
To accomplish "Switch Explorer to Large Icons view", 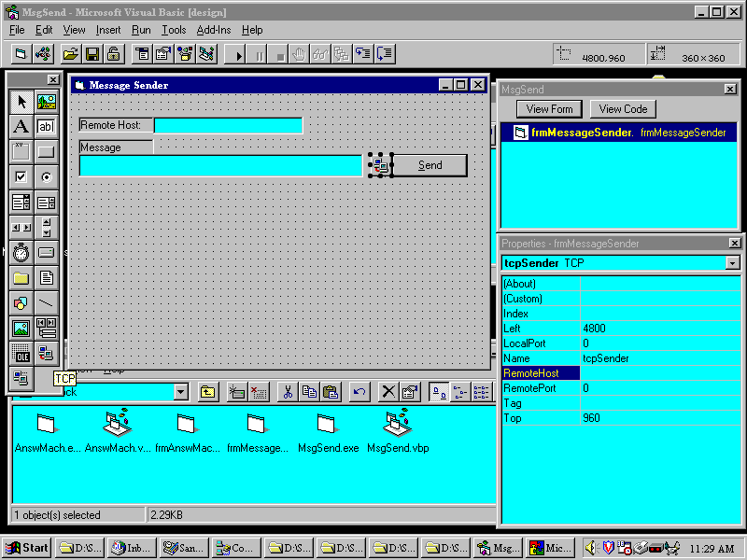I will point(437,392).
